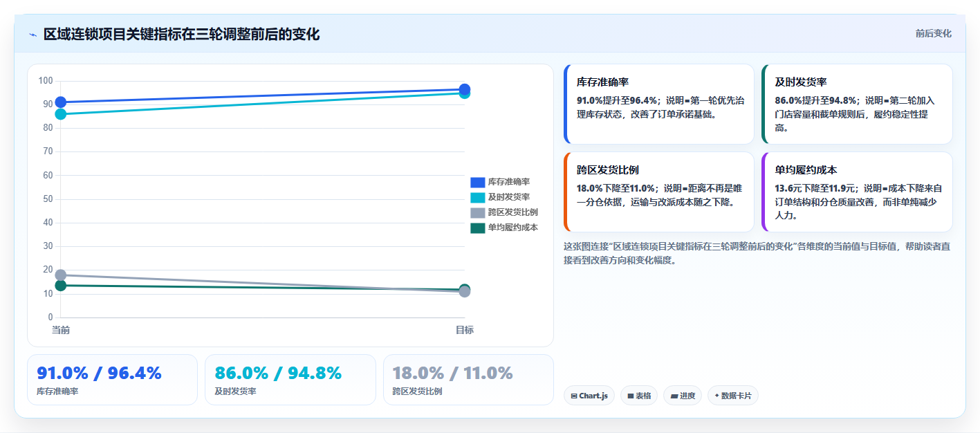Click the 当前 x-axis label

[61, 330]
